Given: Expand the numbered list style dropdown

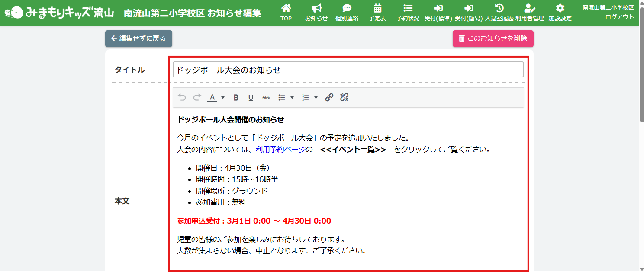Looking at the screenshot, I should (316, 98).
